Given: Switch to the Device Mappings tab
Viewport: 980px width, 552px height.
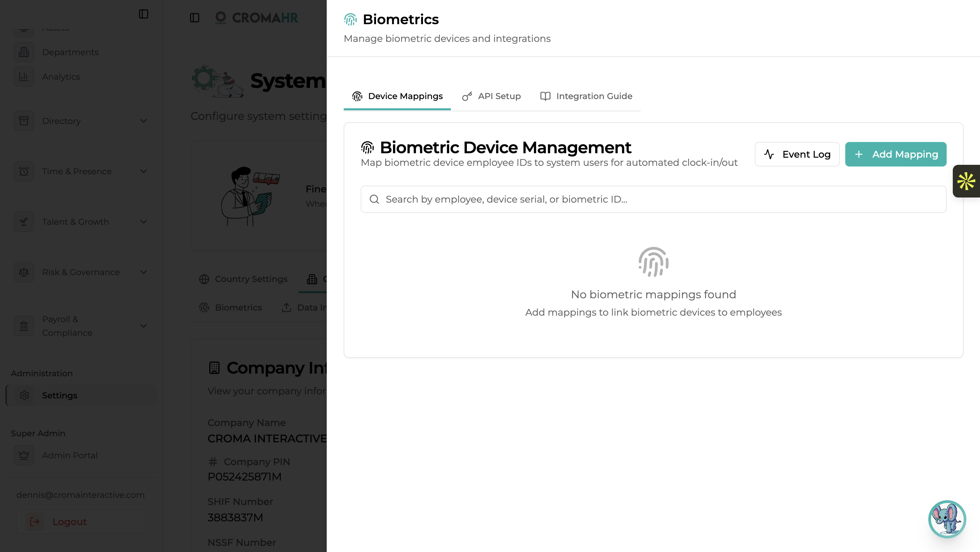Looking at the screenshot, I should (x=397, y=96).
